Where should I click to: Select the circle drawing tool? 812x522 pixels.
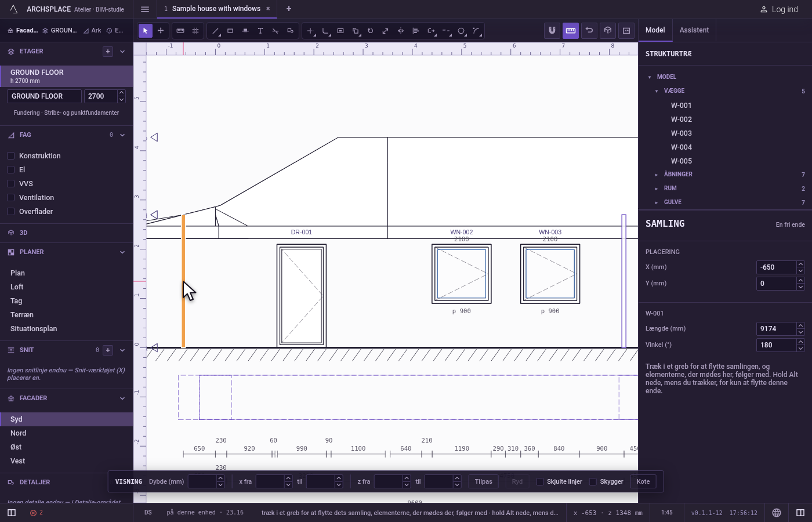[461, 31]
